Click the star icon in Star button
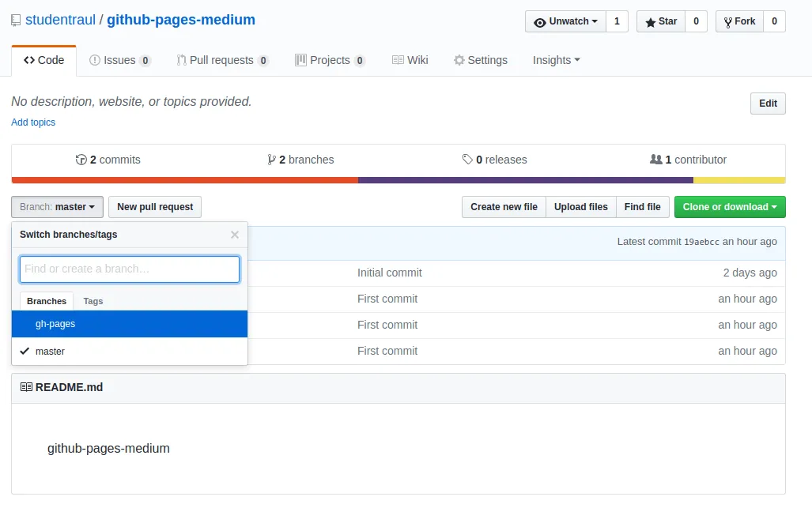Screen dimensions: 812x508 click(x=651, y=22)
